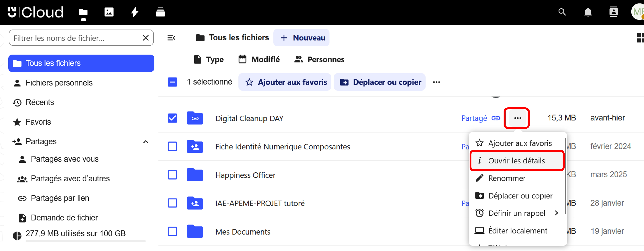This screenshot has width=644, height=251.
Task: Select Tous les fichiers in sidebar
Action: tap(81, 63)
